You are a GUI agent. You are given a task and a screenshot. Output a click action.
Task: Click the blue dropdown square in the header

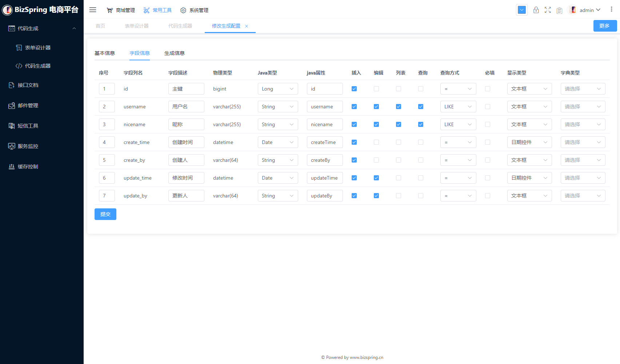point(522,10)
